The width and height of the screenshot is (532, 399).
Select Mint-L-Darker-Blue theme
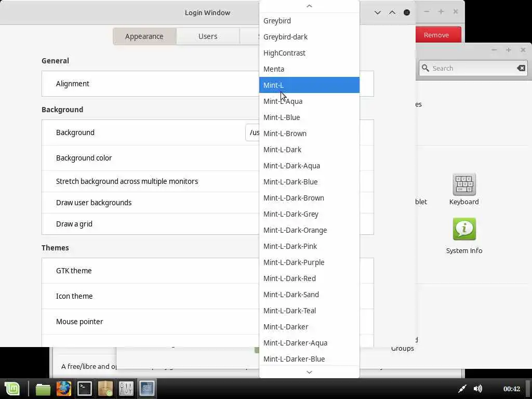point(309,359)
